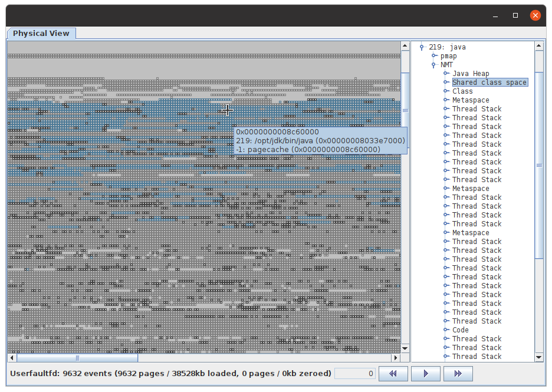Maximize the window
The width and height of the screenshot is (552, 392).
[x=515, y=15]
